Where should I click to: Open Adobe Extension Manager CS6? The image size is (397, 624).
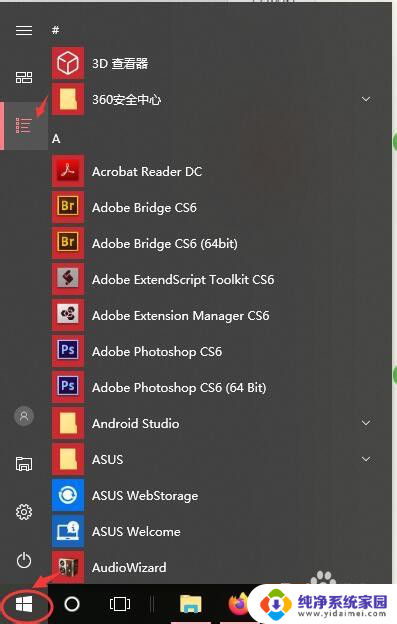[215, 316]
